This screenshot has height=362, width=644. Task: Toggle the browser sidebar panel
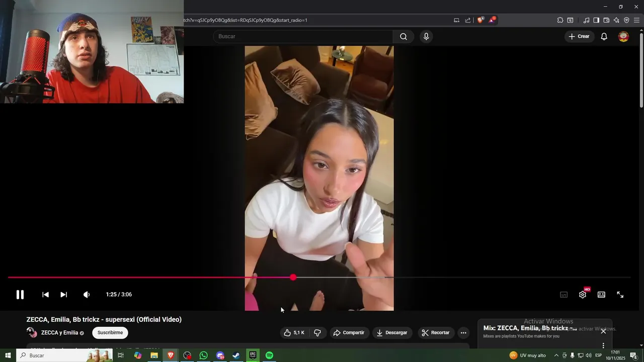(596, 20)
